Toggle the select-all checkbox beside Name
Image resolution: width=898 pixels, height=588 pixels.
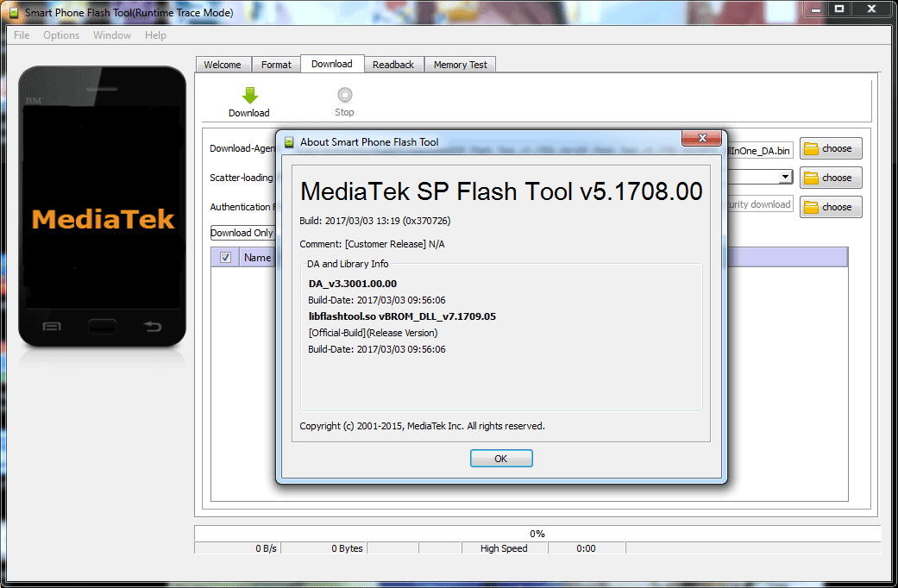pos(226,258)
